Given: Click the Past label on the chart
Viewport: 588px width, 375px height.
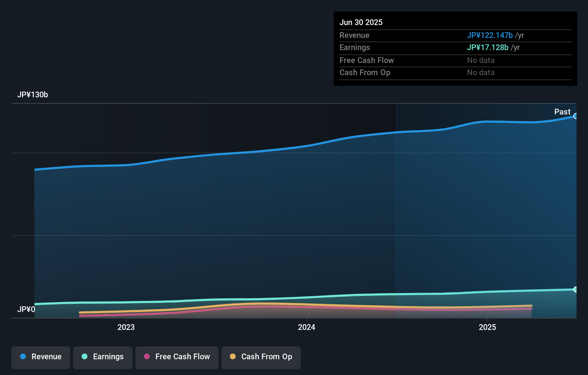Looking at the screenshot, I should pyautogui.click(x=562, y=112).
